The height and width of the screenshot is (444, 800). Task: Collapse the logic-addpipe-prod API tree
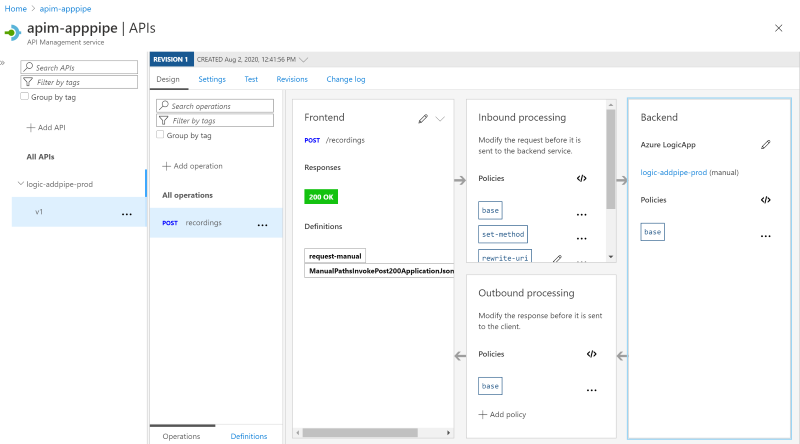[x=21, y=184]
